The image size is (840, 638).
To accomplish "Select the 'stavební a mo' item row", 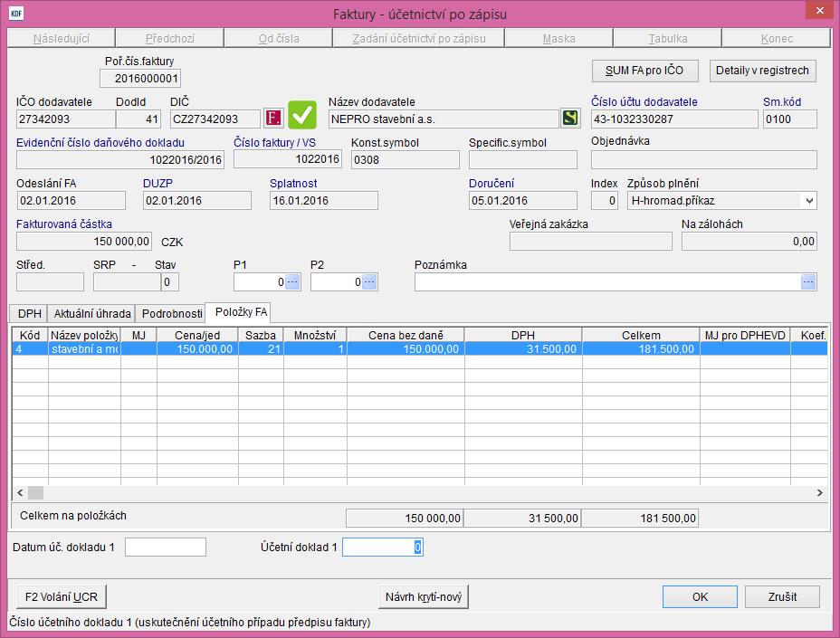I will (x=419, y=348).
